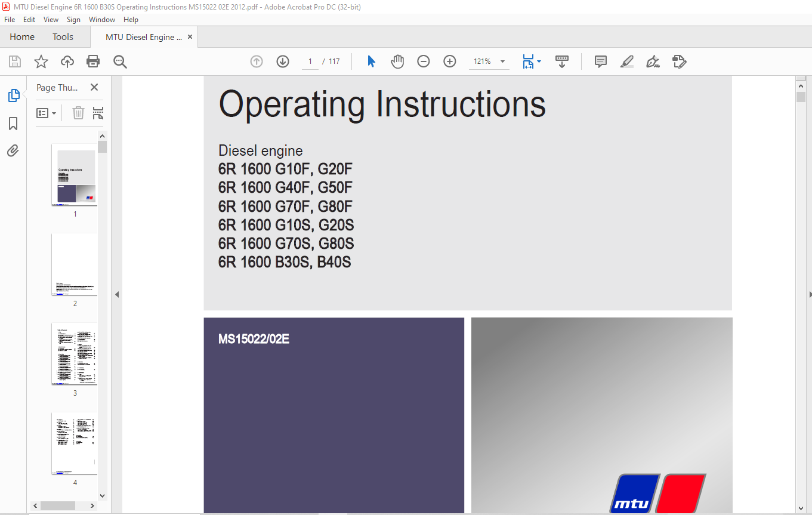The image size is (812, 515).
Task: Print the document using printer icon
Action: 93,61
